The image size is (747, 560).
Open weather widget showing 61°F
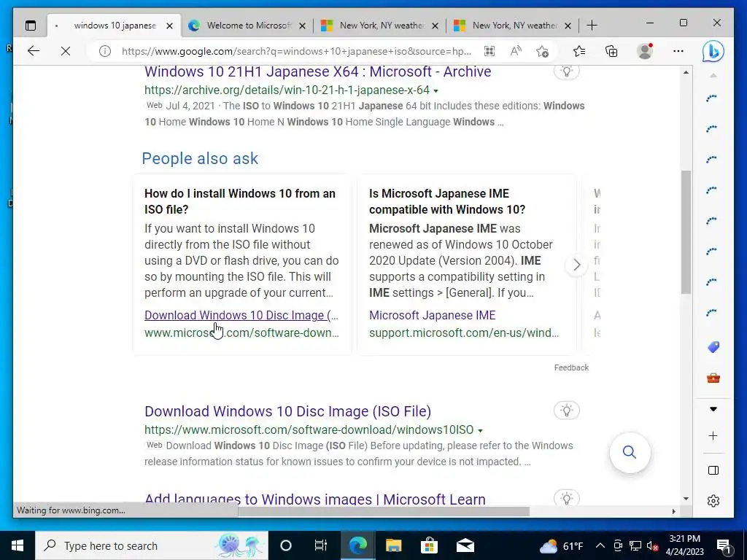pos(562,545)
